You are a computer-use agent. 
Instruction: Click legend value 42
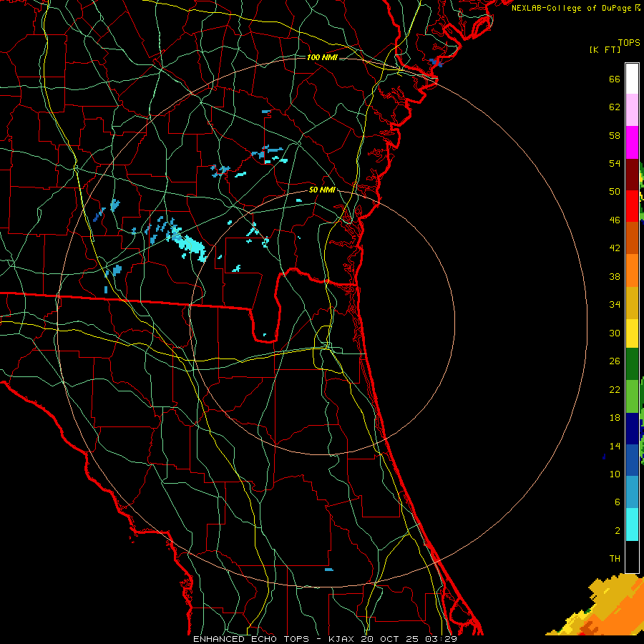(x=615, y=248)
